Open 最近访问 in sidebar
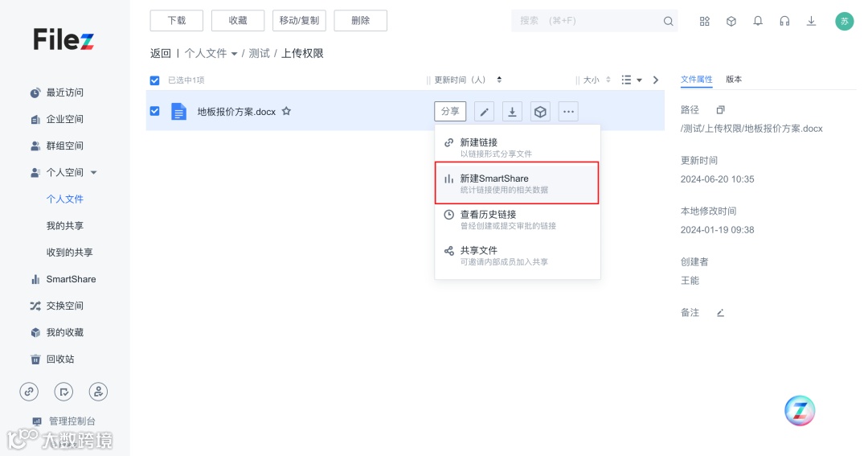Image resolution: width=868 pixels, height=456 pixels. [x=57, y=92]
